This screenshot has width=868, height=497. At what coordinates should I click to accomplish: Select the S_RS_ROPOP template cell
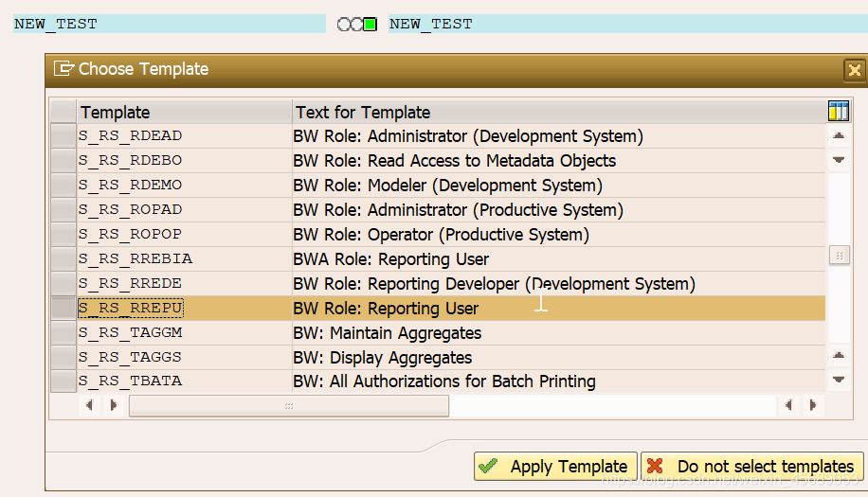pyautogui.click(x=185, y=235)
